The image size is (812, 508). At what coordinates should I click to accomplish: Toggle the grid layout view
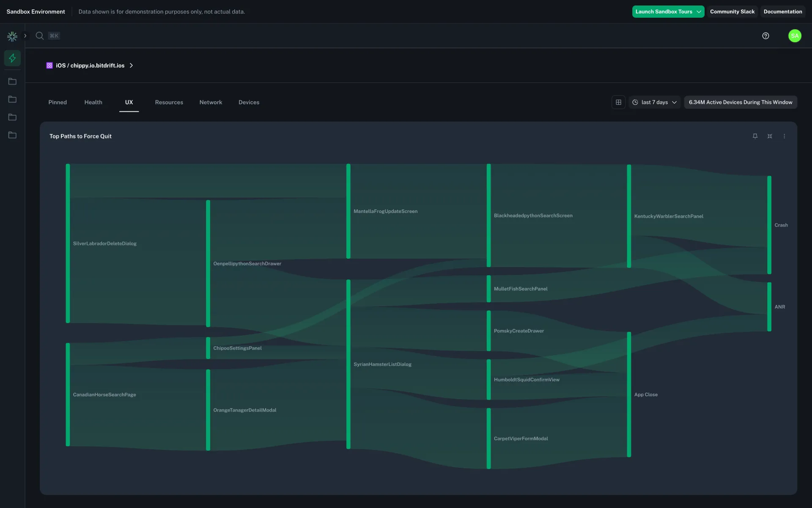pos(618,102)
